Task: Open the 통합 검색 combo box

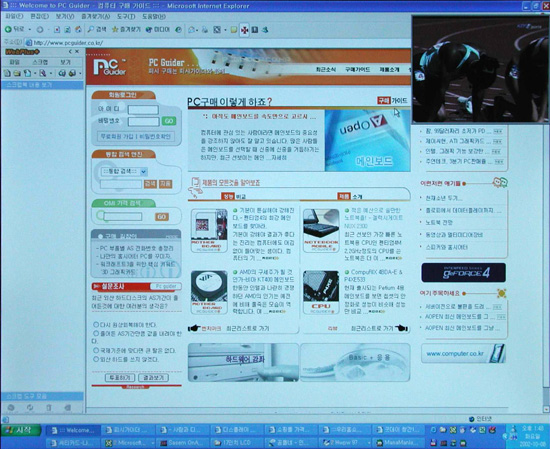Action: 124,172
